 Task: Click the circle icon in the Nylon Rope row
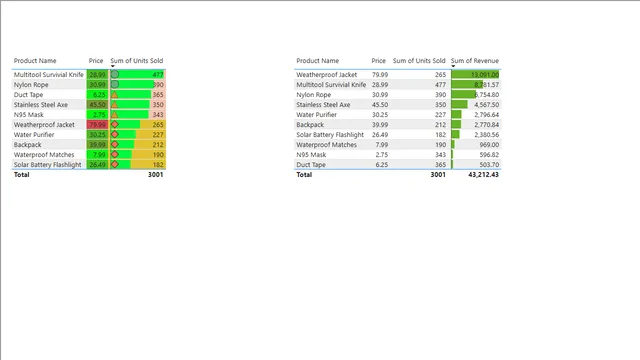point(115,84)
